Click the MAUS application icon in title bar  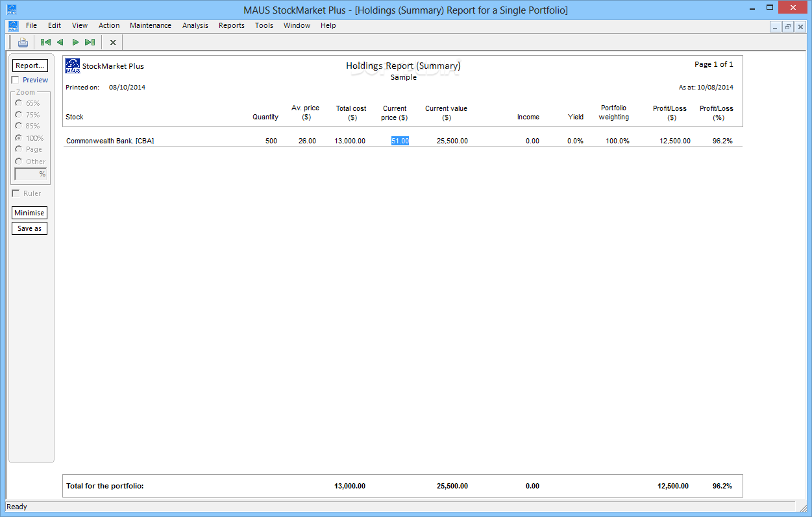[12, 10]
